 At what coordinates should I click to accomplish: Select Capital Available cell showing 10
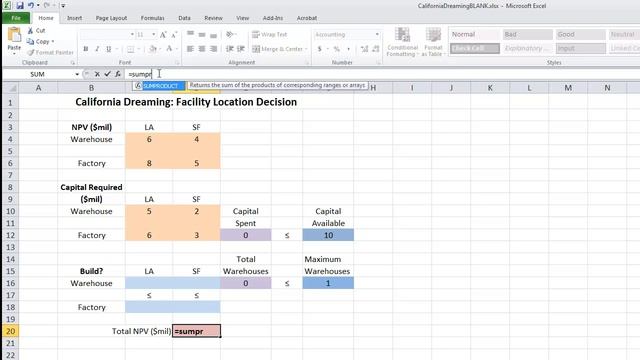point(328,235)
